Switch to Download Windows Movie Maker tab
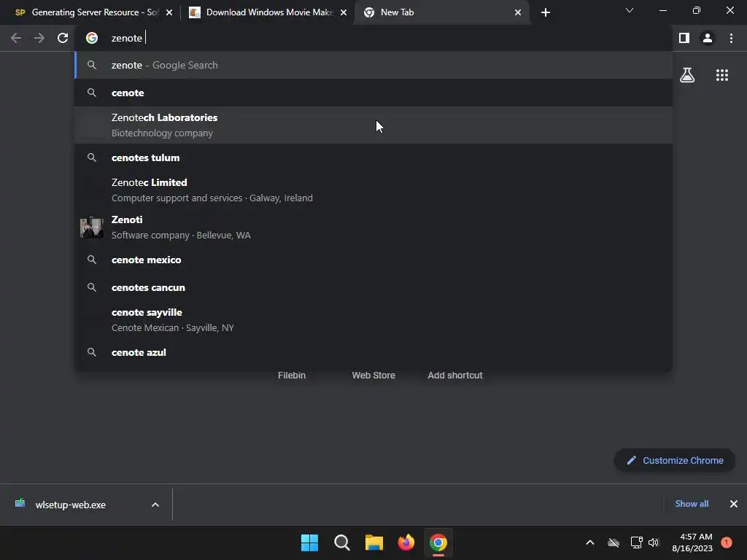747x560 pixels. (x=268, y=12)
